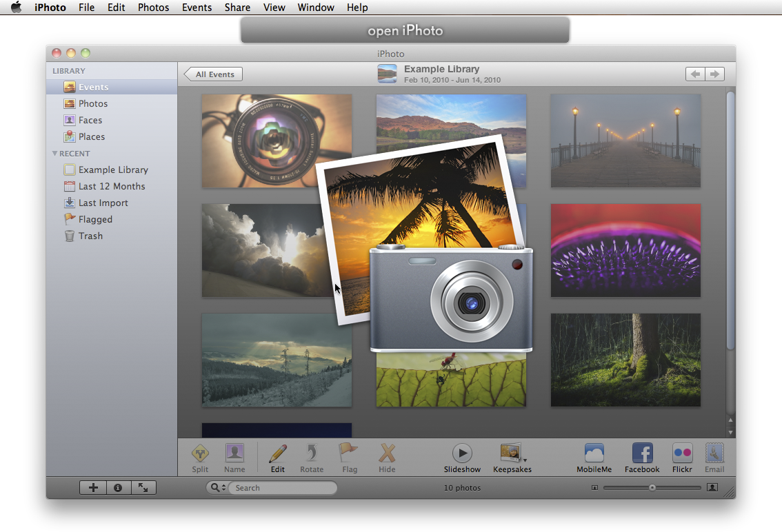This screenshot has width=782, height=532.
Task: Click the large thumbnail size icon
Action: (x=712, y=488)
